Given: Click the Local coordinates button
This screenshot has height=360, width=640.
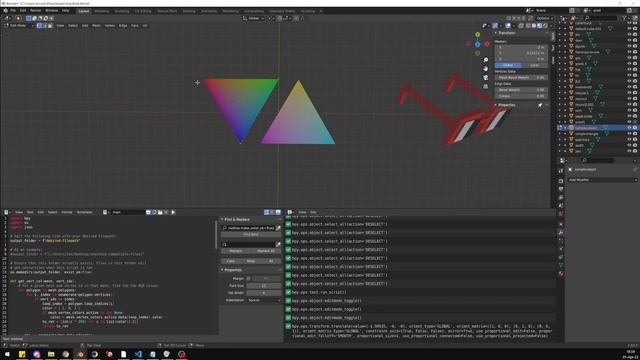Looking at the screenshot, I should pyautogui.click(x=534, y=65).
